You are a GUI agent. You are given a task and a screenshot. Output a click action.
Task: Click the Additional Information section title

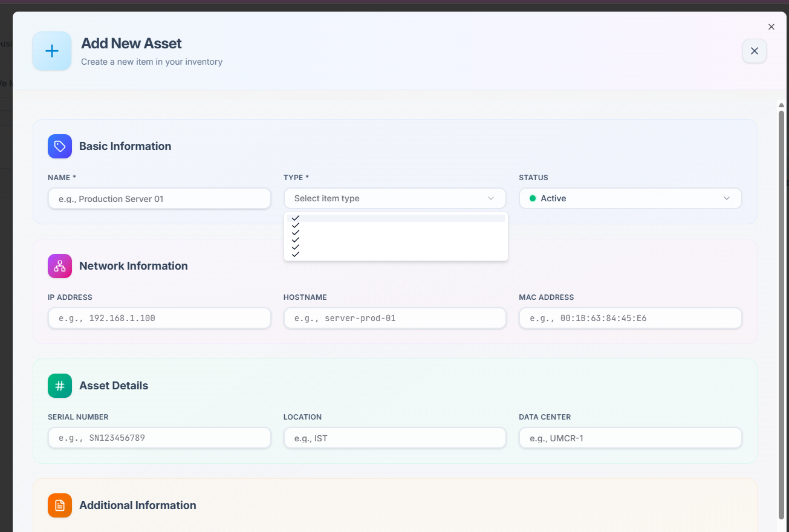click(x=138, y=505)
